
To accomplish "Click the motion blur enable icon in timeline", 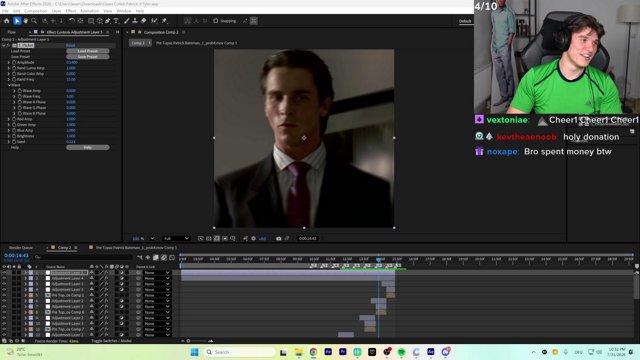I will 164,258.
